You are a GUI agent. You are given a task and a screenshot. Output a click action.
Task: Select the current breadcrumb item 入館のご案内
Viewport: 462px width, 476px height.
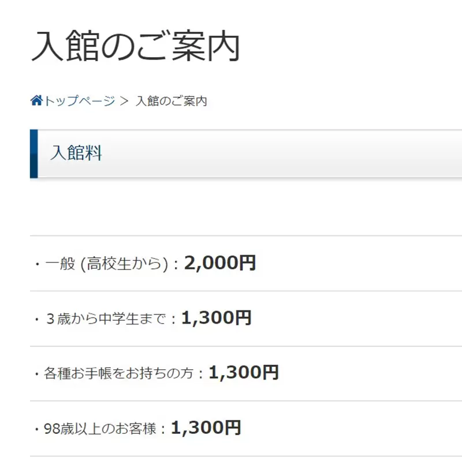171,101
